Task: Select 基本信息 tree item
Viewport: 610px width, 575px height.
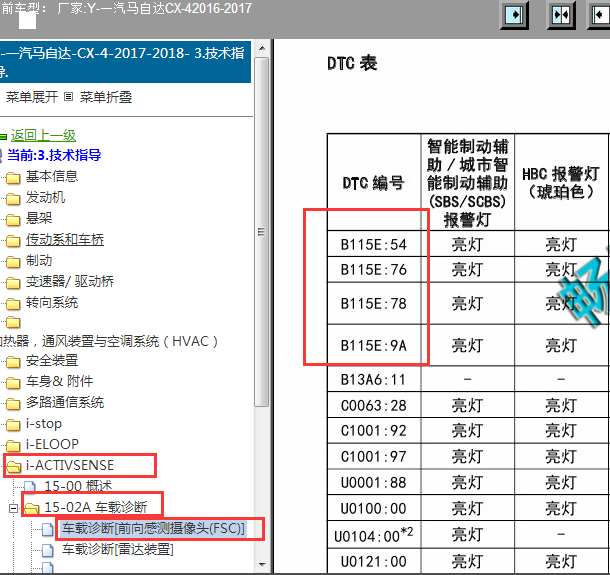Action: coord(52,176)
